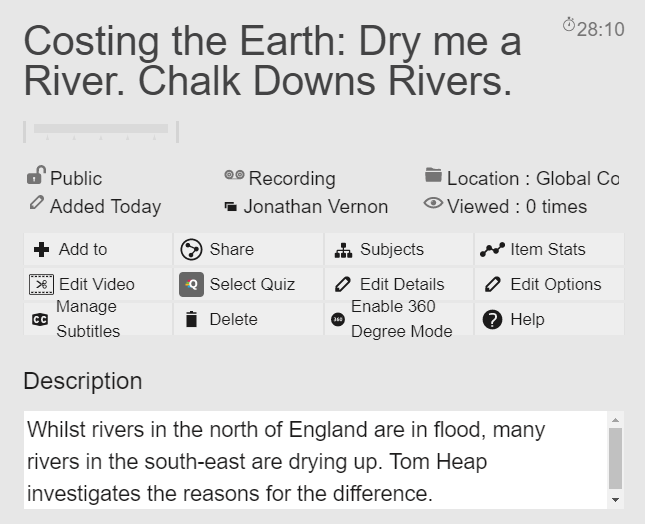Click the Delete trash can icon
The height and width of the screenshot is (524, 645).
click(191, 320)
